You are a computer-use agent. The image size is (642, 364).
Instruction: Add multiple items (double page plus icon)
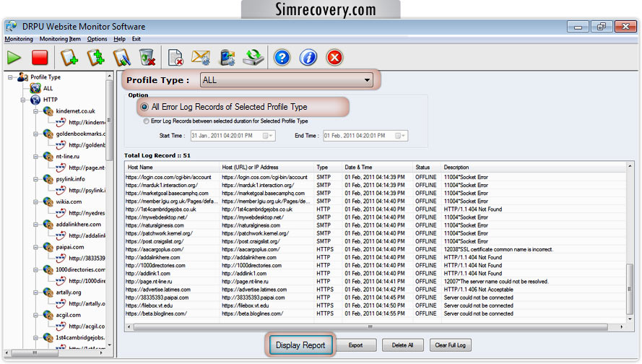[x=95, y=57]
